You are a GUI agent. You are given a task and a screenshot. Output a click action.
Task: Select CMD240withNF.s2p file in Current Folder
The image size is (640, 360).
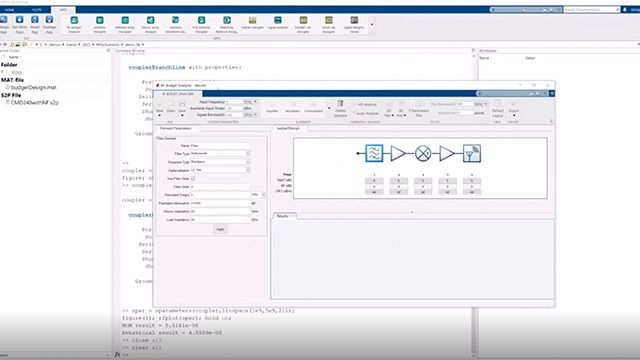pyautogui.click(x=35, y=102)
